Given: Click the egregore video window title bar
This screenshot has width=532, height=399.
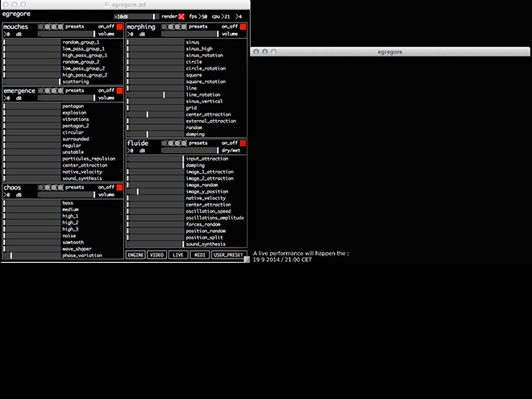Looking at the screenshot, I should [x=390, y=52].
